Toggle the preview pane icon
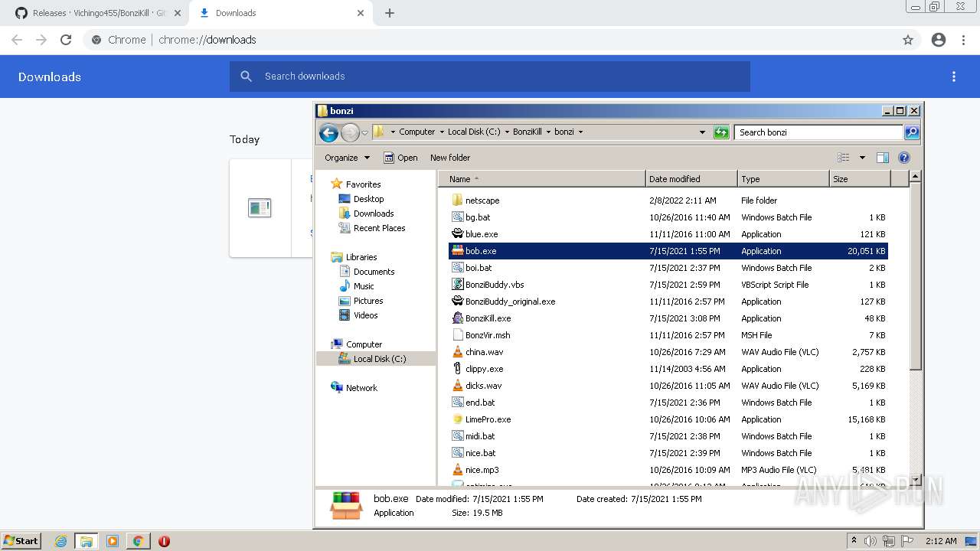This screenshot has height=551, width=980. [x=882, y=158]
